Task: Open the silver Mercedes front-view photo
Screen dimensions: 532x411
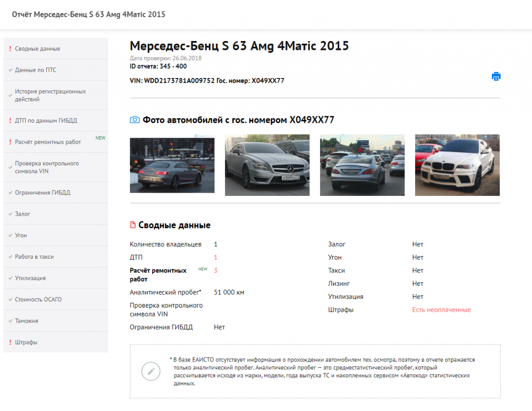Action: (x=267, y=165)
